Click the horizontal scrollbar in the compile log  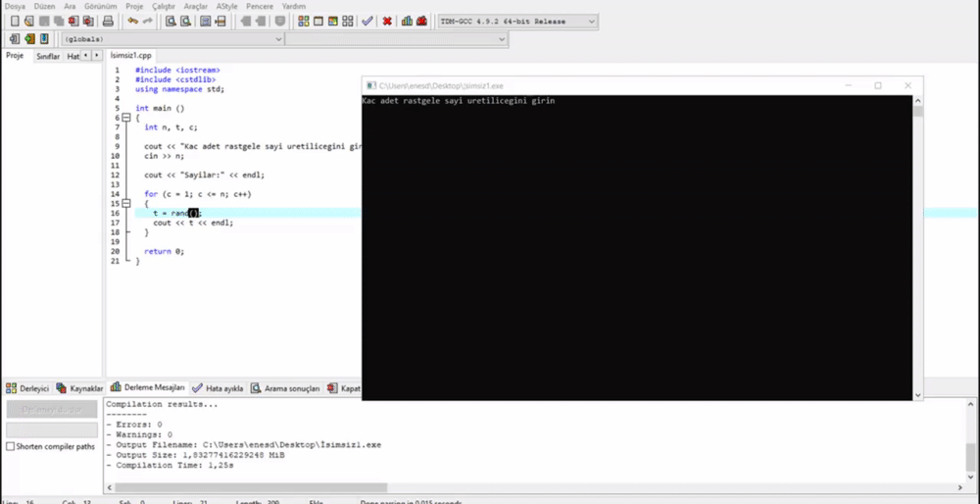tap(251, 487)
